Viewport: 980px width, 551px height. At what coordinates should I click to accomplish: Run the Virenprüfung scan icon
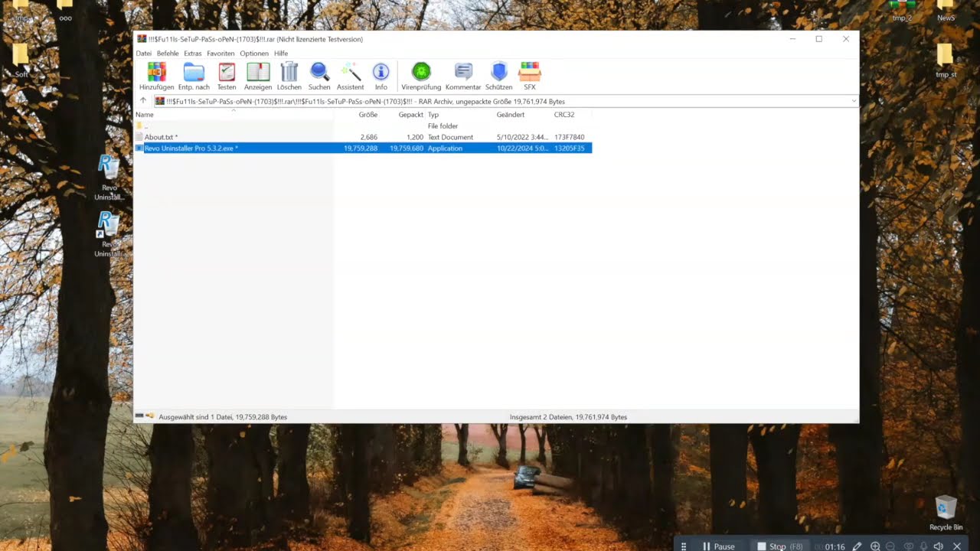[x=421, y=72]
